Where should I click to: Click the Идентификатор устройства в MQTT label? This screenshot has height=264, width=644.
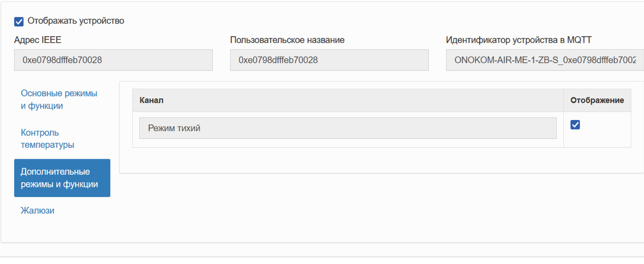tap(519, 40)
